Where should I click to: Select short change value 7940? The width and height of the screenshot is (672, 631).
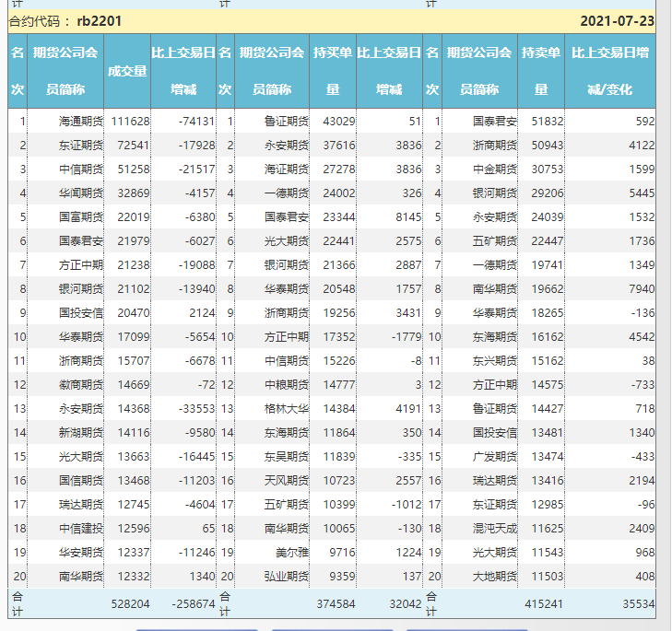coord(642,289)
